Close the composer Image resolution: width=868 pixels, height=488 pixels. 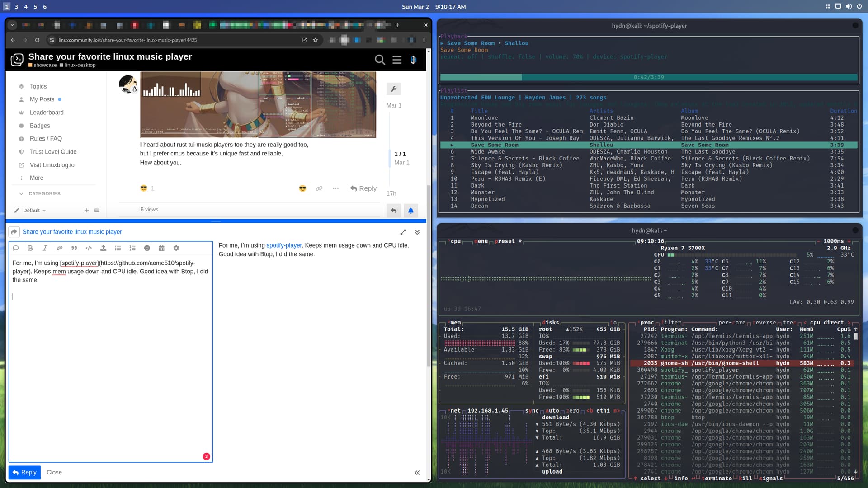coord(54,473)
